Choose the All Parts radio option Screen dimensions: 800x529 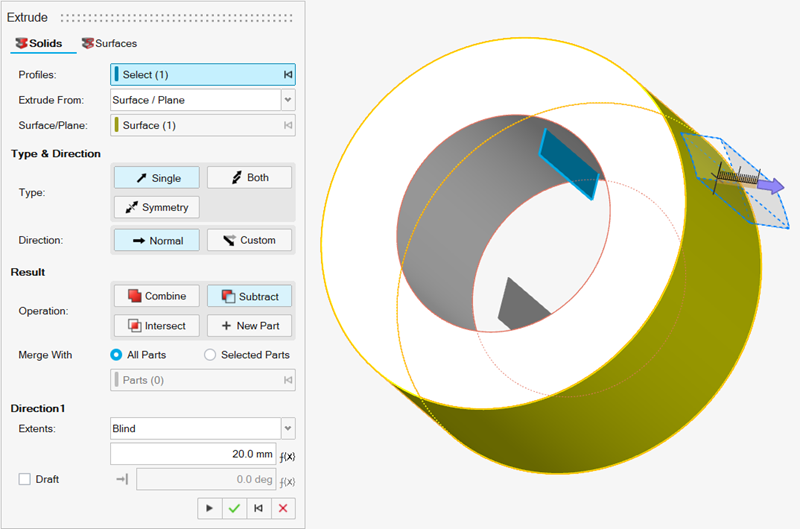(x=116, y=355)
